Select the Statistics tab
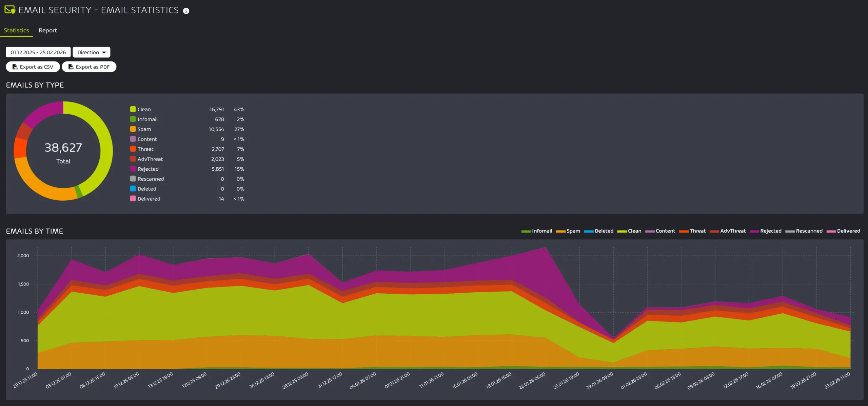 click(x=16, y=30)
